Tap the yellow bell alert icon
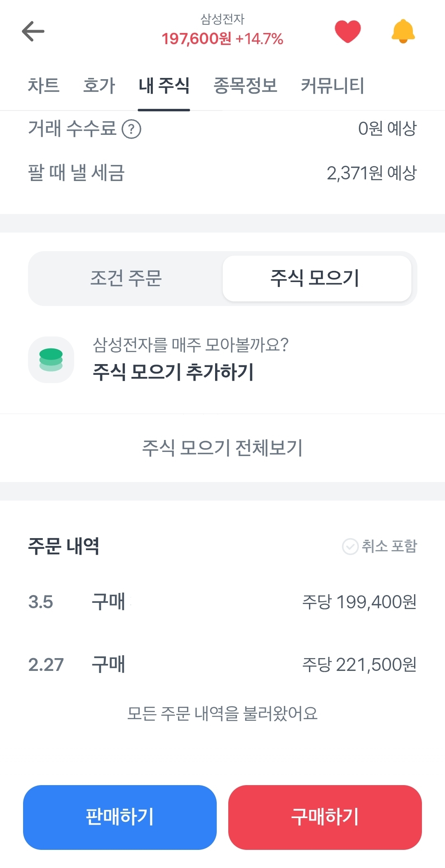The width and height of the screenshot is (445, 868). [x=403, y=31]
